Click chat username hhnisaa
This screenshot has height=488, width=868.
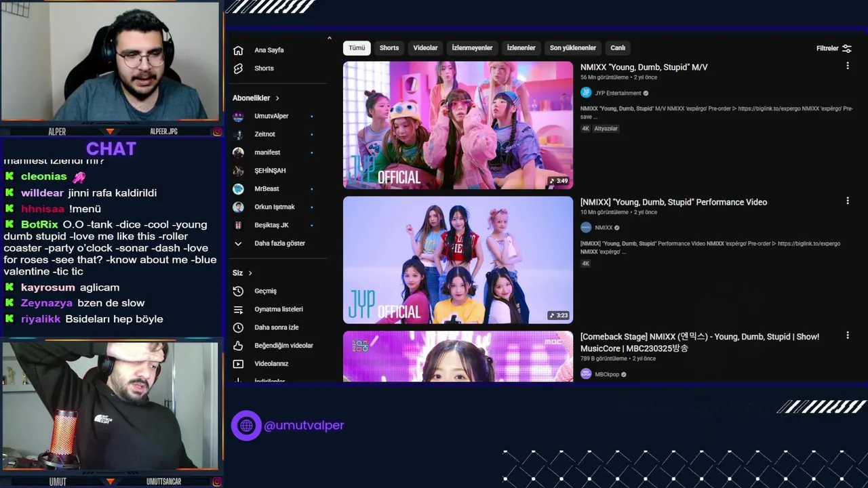(x=42, y=209)
